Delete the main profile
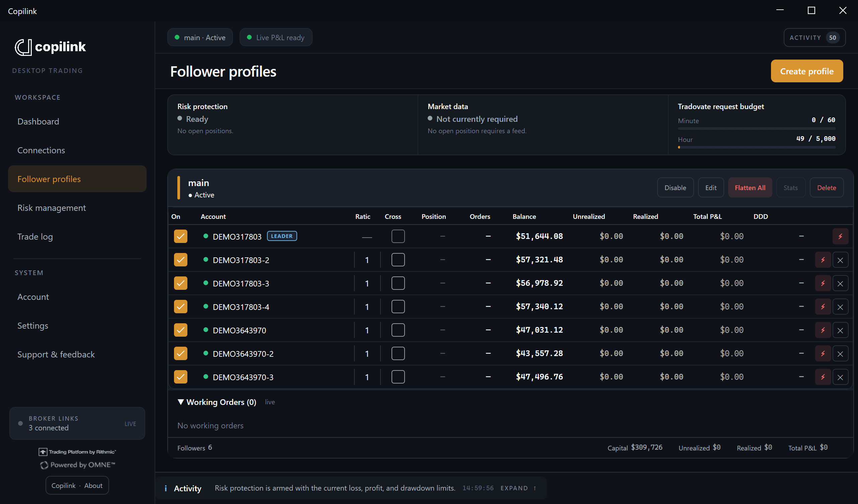The width and height of the screenshot is (858, 504). click(x=826, y=188)
